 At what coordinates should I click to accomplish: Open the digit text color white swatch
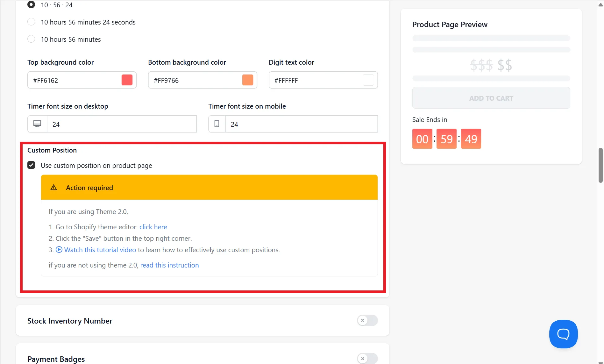click(x=368, y=80)
